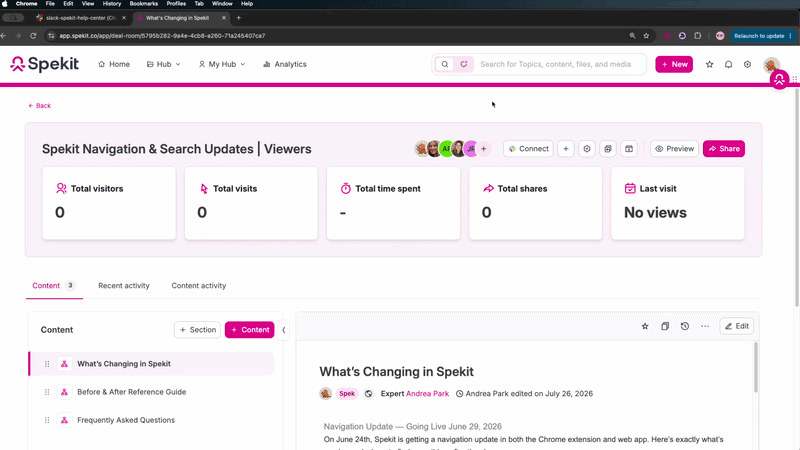Click the New button

pos(674,64)
